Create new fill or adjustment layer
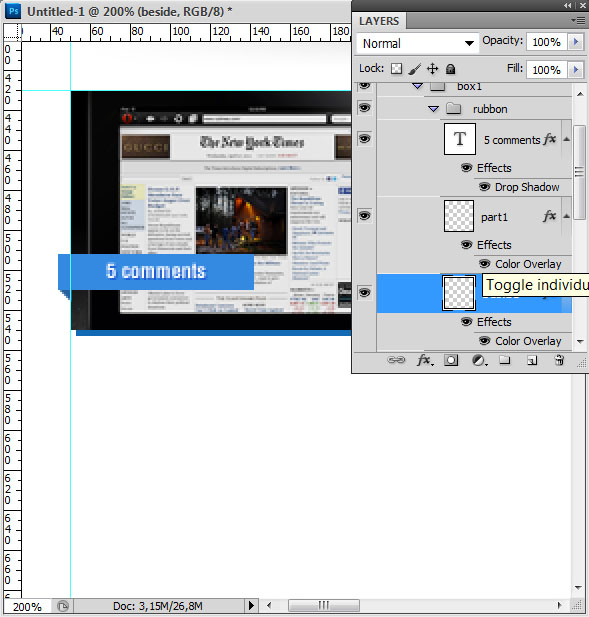 point(479,360)
